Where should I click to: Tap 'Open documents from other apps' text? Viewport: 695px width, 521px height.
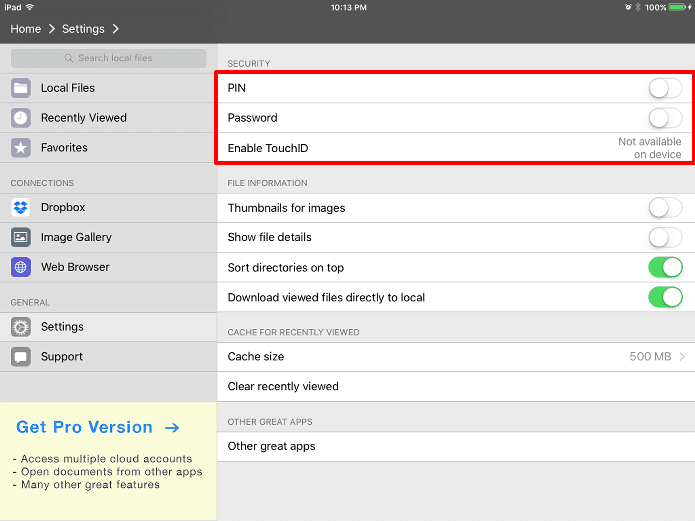pos(112,472)
